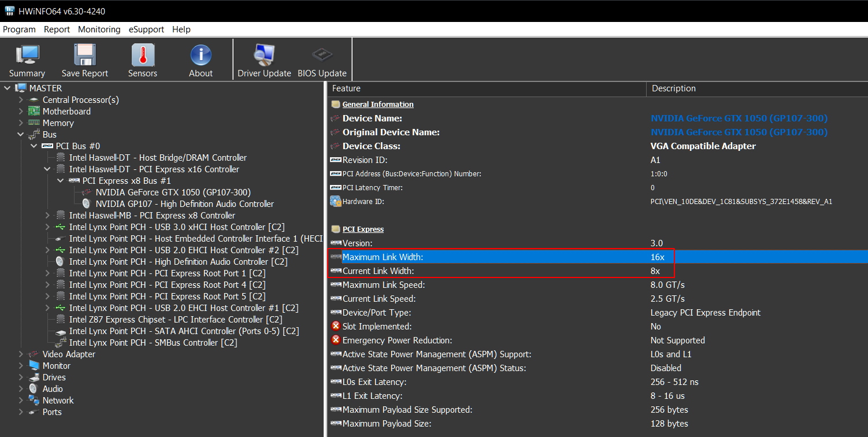The image size is (868, 437).
Task: Click the Video Adapter tree icon
Action: 34,354
